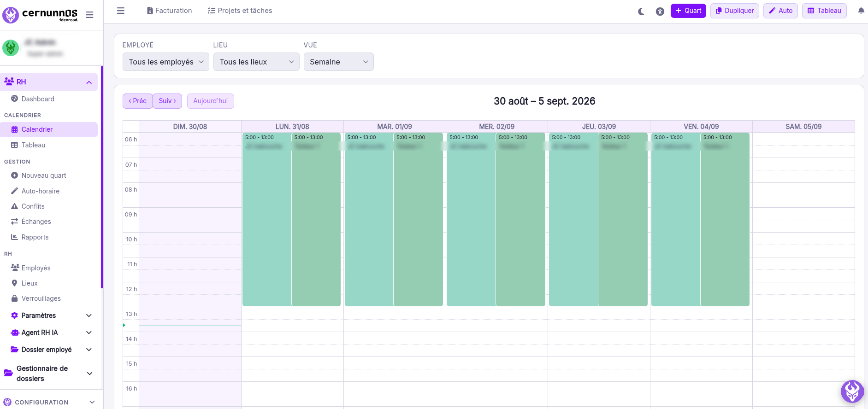The height and width of the screenshot is (409, 868).
Task: Open notifications bell icon
Action: [x=861, y=11]
